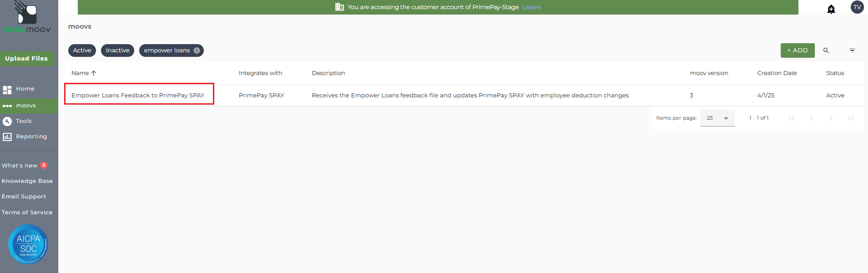This screenshot has height=273, width=868.
Task: Go to next page
Action: [x=831, y=118]
